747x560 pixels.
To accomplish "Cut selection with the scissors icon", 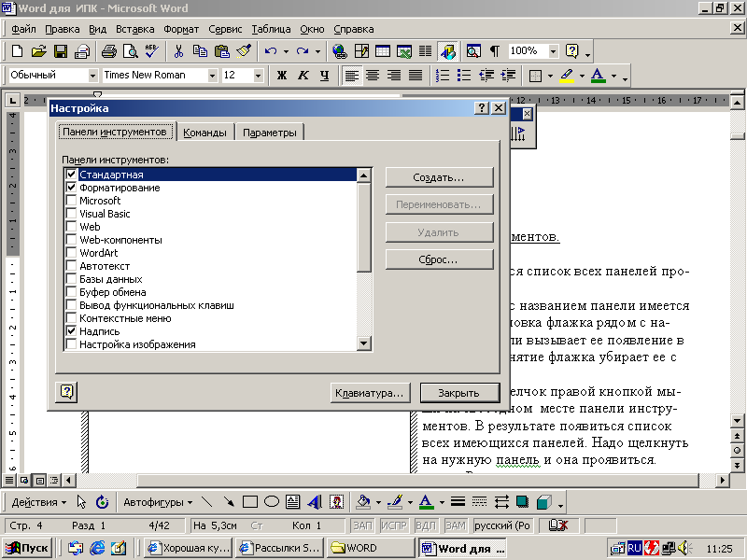I will tap(178, 51).
